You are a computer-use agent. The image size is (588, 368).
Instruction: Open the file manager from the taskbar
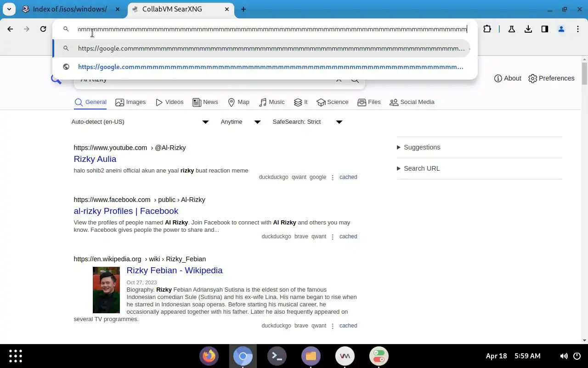point(311,356)
